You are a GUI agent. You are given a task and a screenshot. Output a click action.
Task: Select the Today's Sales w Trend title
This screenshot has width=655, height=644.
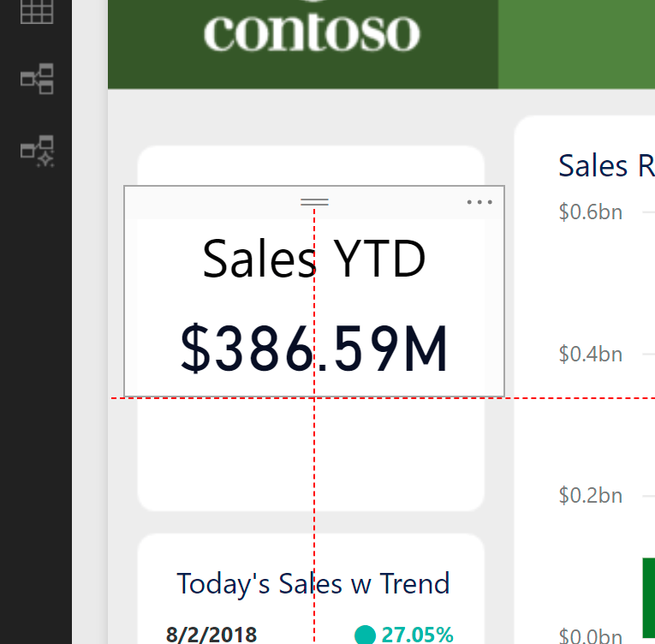click(x=313, y=583)
